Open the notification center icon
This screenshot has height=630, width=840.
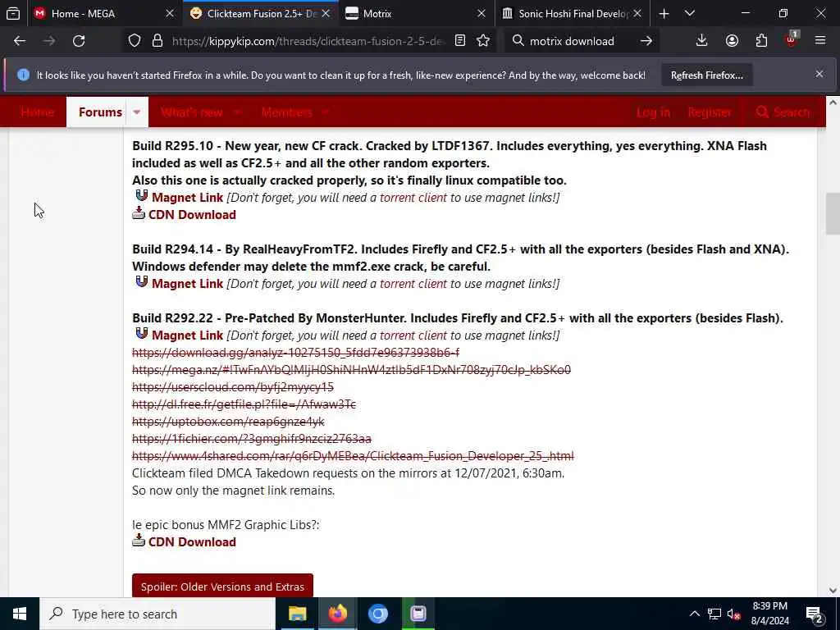[x=815, y=614]
